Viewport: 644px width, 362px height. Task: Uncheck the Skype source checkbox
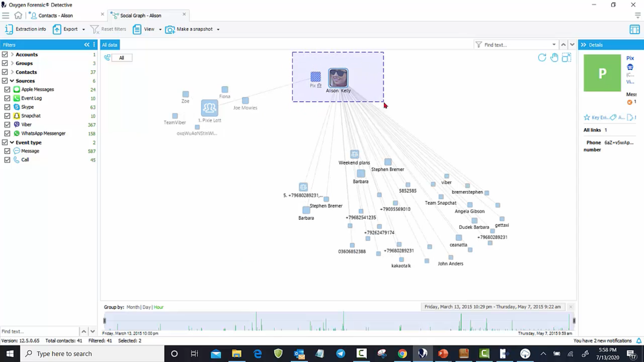coord(8,107)
